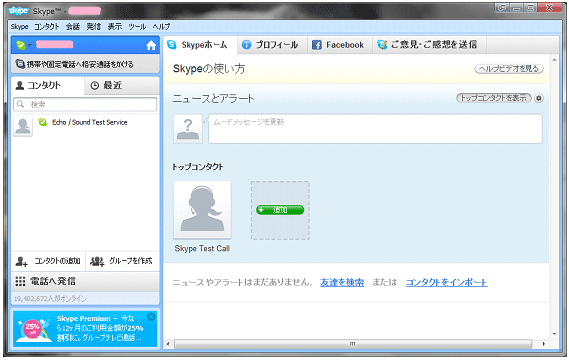Click vertical scrollbar up arrow

pyautogui.click(x=554, y=60)
